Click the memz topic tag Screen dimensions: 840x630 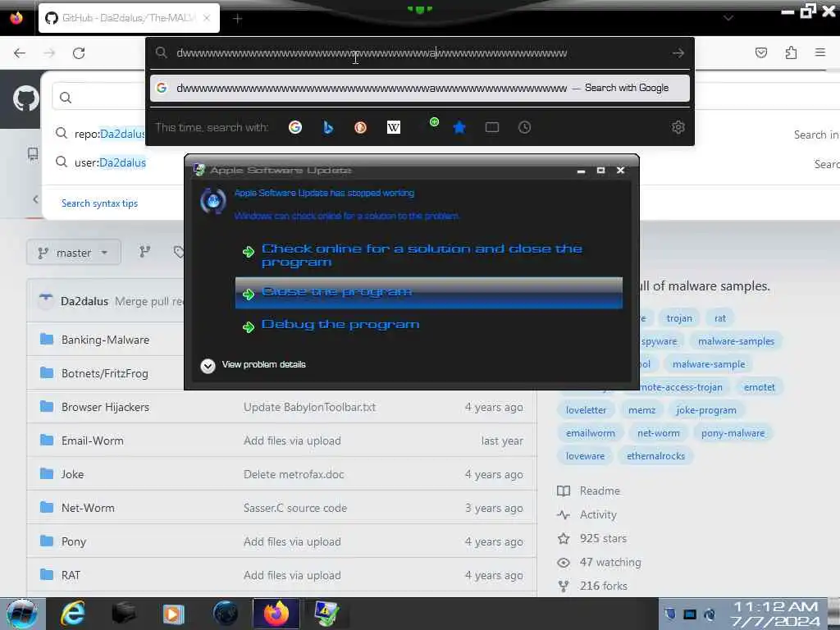pyautogui.click(x=641, y=410)
